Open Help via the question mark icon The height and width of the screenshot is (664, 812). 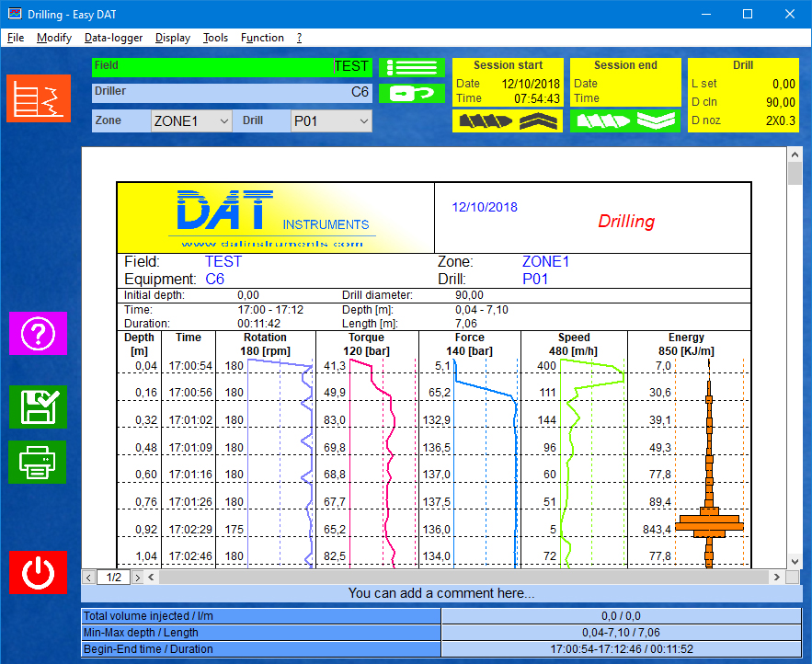pyautogui.click(x=38, y=334)
